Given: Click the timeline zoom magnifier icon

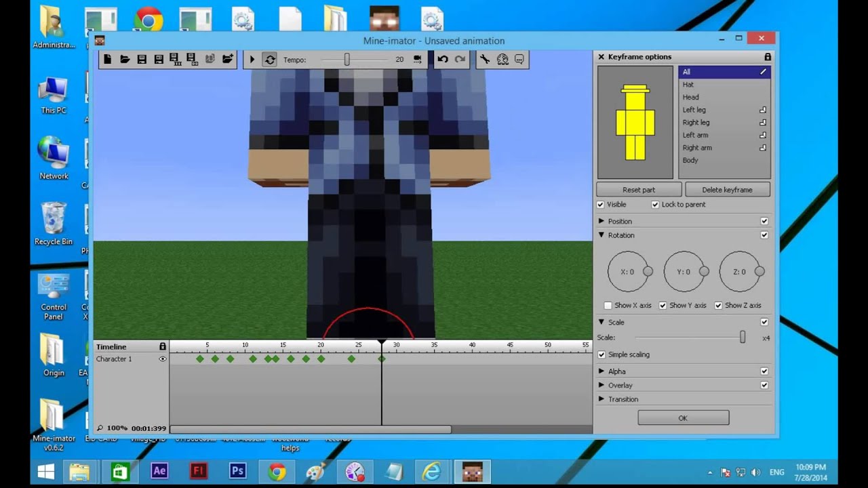Looking at the screenshot, I should 100,428.
